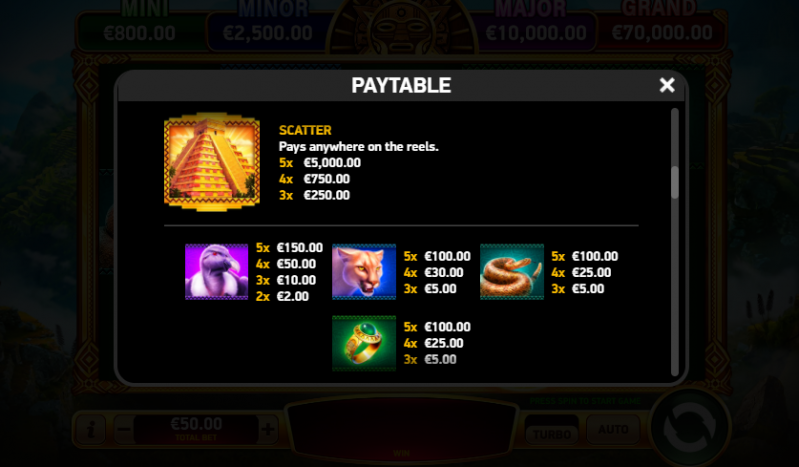The height and width of the screenshot is (467, 799).
Task: Hit the circular spin button
Action: 689,428
